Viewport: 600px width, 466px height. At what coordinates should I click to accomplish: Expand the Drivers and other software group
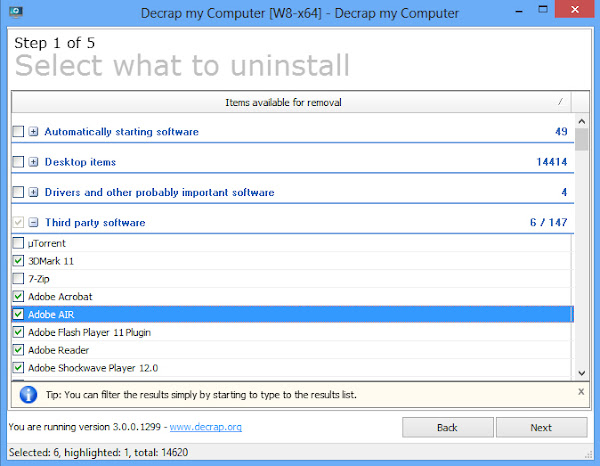pyautogui.click(x=34, y=192)
